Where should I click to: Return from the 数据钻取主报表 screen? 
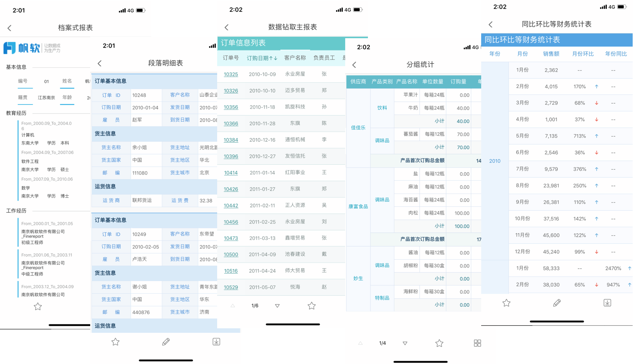pos(227,27)
